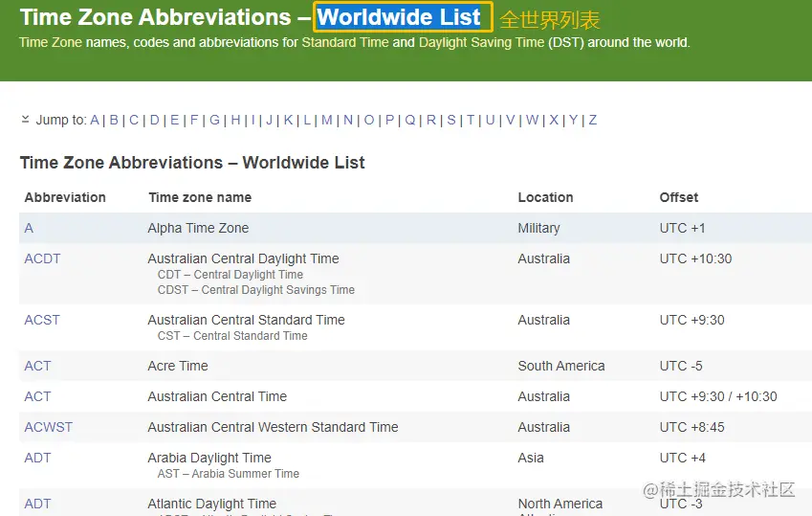Open ADT link for Atlantic Daylight Time
Viewport: 812px width, 516px height.
coord(38,505)
